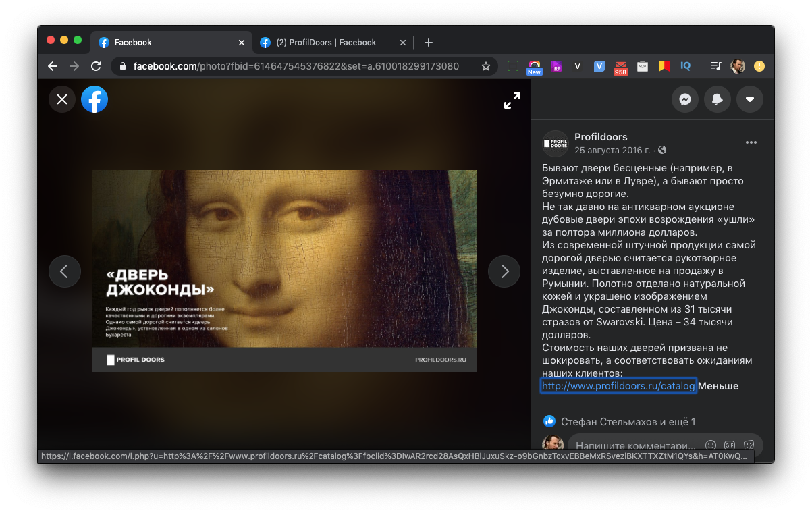Open mail extension showing 958
The image size is (812, 513).
point(620,67)
